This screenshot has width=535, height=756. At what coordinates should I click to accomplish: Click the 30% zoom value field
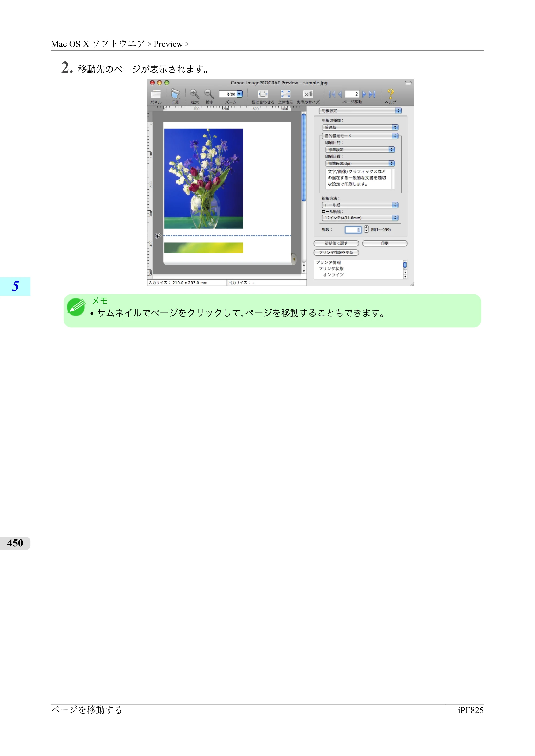pos(228,95)
